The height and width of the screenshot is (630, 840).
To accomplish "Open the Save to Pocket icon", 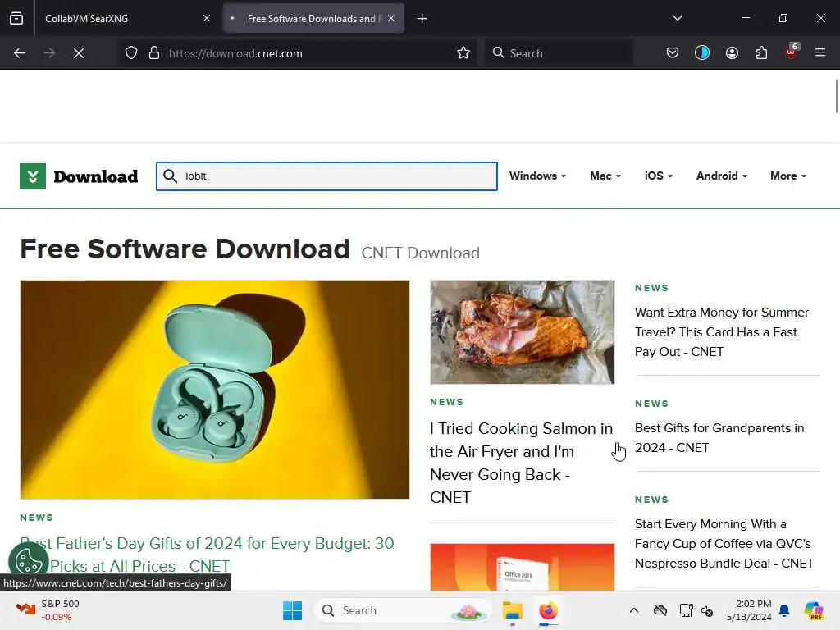I will [x=673, y=52].
